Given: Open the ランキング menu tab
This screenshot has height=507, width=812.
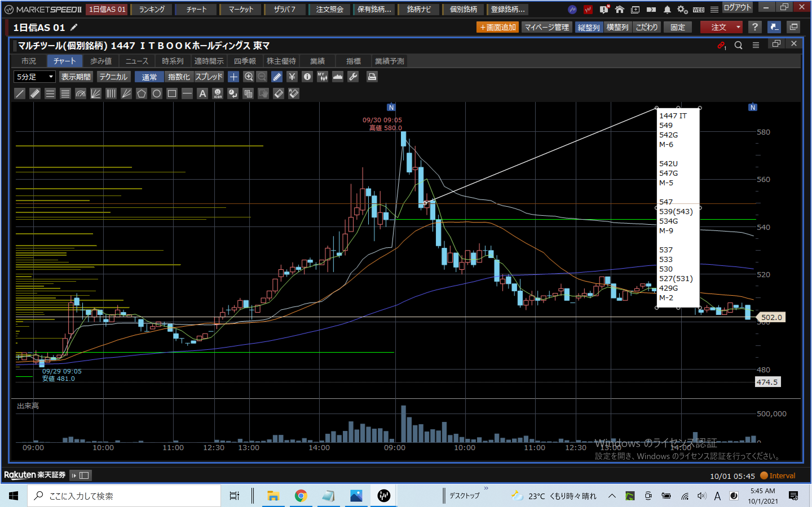Looking at the screenshot, I should 152,9.
